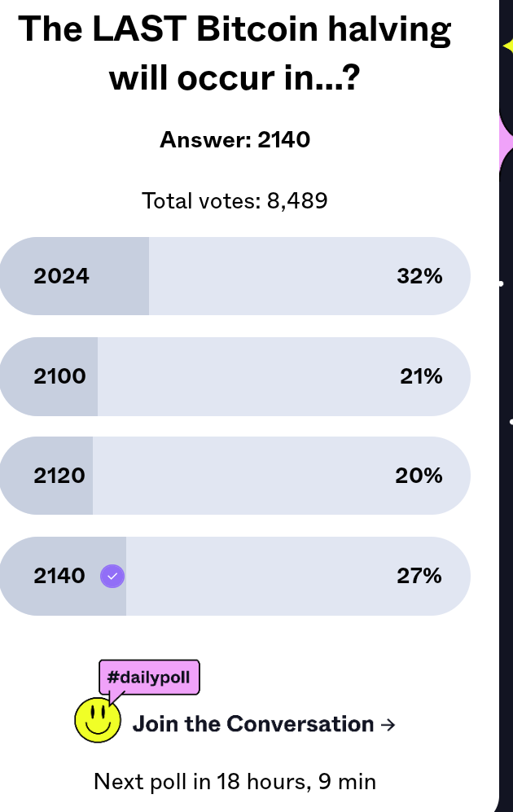This screenshot has height=812, width=513.
Task: Click the filled portion of 2024 bar
Action: tap(75, 276)
